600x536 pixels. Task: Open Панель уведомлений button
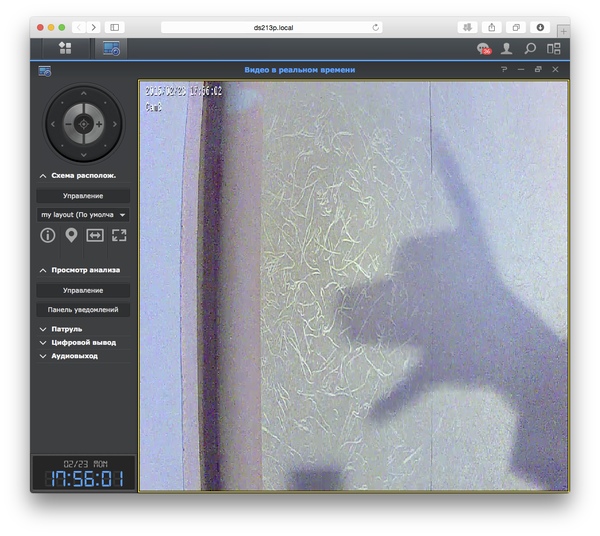(83, 310)
